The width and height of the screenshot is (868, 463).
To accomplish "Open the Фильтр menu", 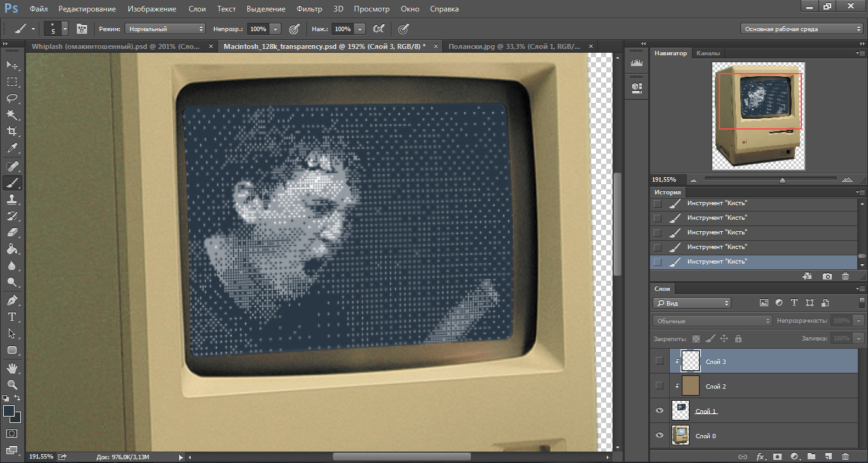I will pyautogui.click(x=309, y=9).
